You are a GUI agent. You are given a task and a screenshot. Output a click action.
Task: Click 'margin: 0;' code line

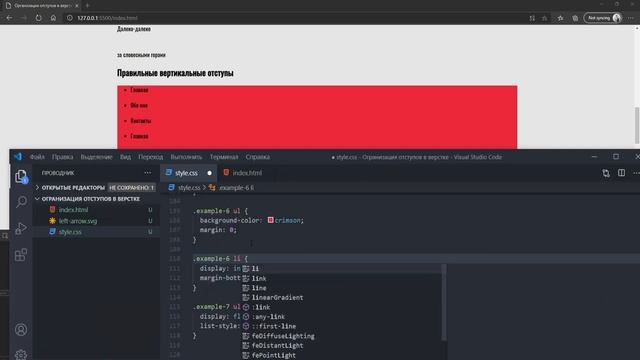218,230
